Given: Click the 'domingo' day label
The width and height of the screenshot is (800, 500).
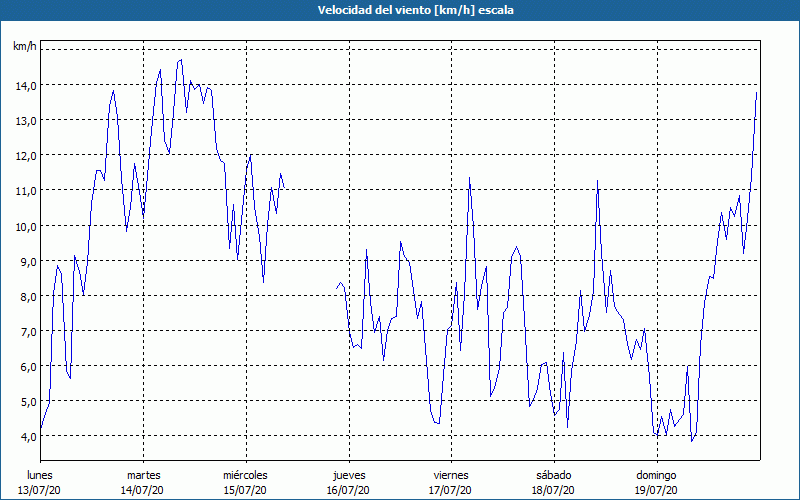Looking at the screenshot, I should (656, 475).
